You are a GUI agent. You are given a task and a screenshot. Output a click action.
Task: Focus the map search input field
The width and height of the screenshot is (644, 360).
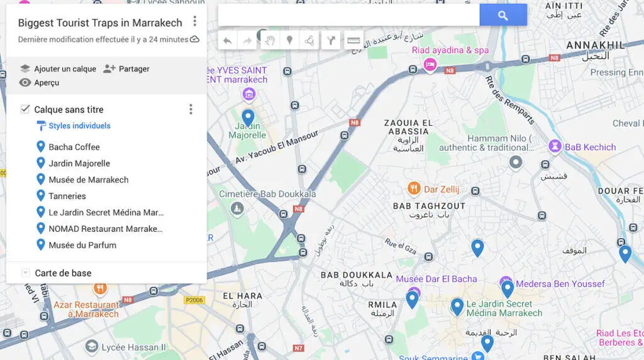pyautogui.click(x=348, y=15)
